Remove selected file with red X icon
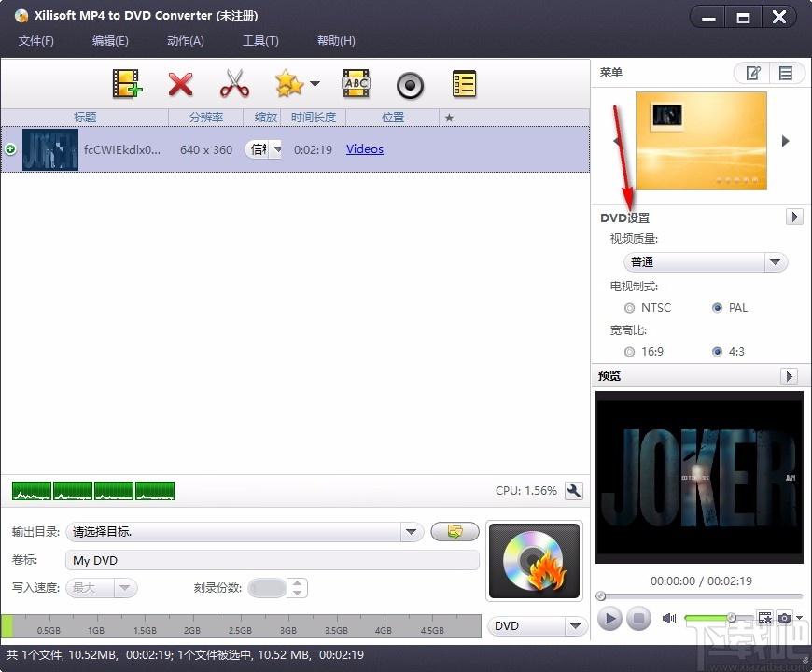This screenshot has height=672, width=812. (x=181, y=84)
